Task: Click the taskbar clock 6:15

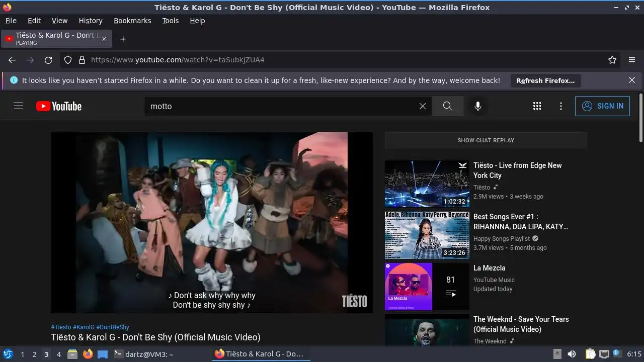Action: (634, 354)
